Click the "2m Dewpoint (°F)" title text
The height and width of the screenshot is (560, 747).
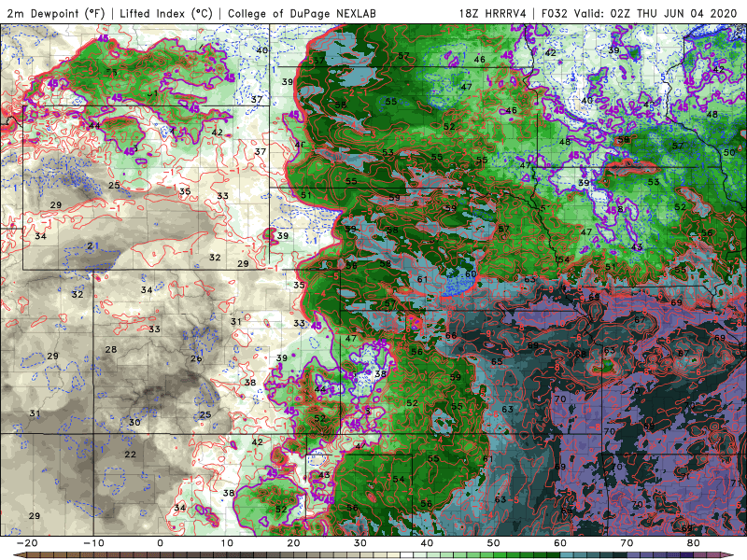click(x=56, y=13)
